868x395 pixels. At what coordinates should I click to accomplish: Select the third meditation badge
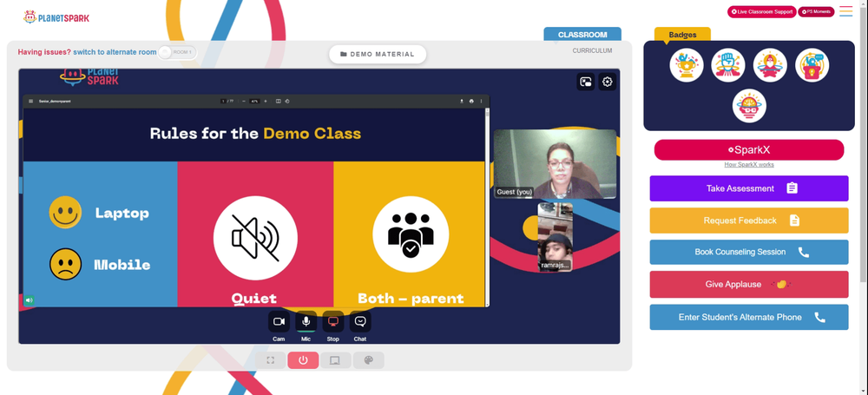point(770,65)
